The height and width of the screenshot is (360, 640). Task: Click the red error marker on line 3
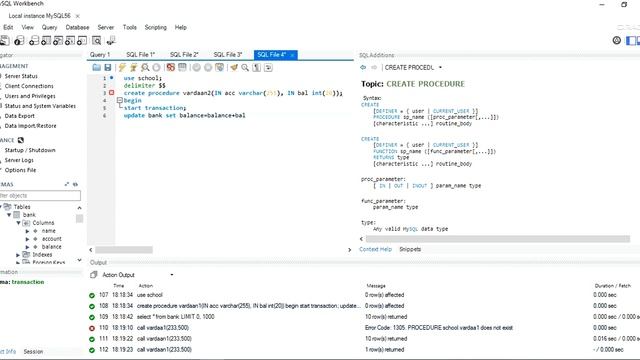point(111,93)
